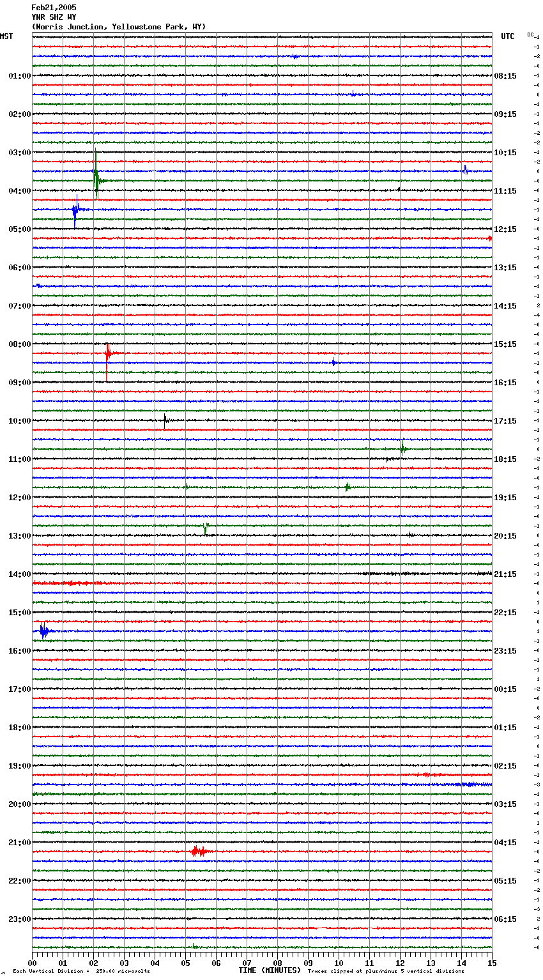543x980 pixels.
Task: Select the 12:15 UTC time label
Action: click(505, 229)
